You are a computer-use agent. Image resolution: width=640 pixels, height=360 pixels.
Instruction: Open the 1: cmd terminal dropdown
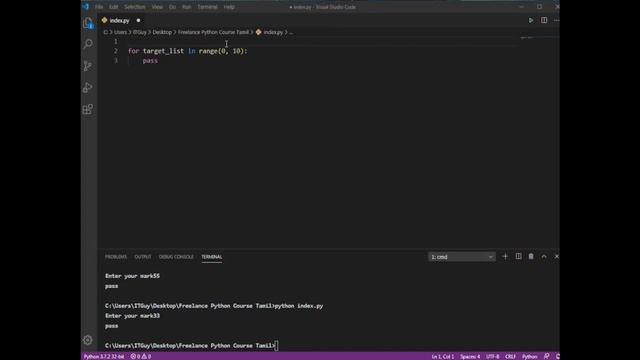(462, 257)
